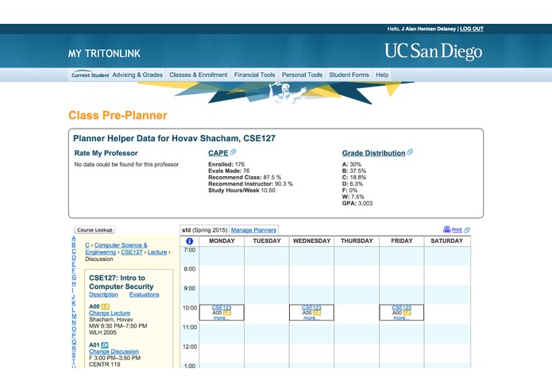Click the more link in Monday's event
This screenshot has height=392, width=552.
[x=222, y=318]
